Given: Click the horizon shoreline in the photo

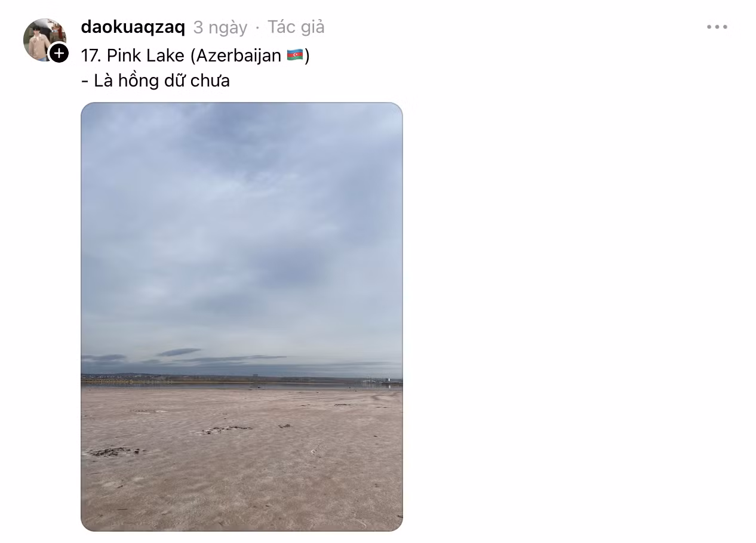Looking at the screenshot, I should tap(242, 378).
